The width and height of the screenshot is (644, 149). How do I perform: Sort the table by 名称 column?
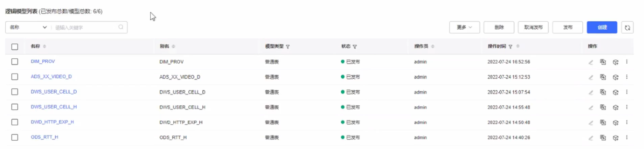44,46
